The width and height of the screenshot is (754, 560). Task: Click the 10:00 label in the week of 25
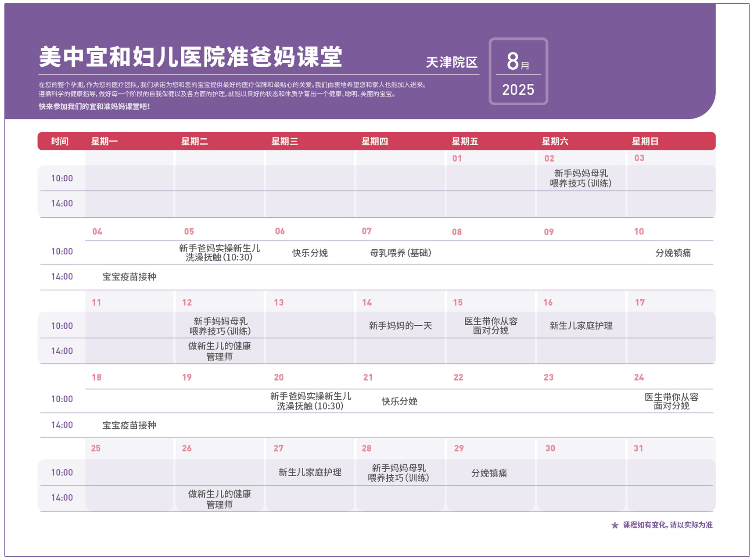click(62, 473)
